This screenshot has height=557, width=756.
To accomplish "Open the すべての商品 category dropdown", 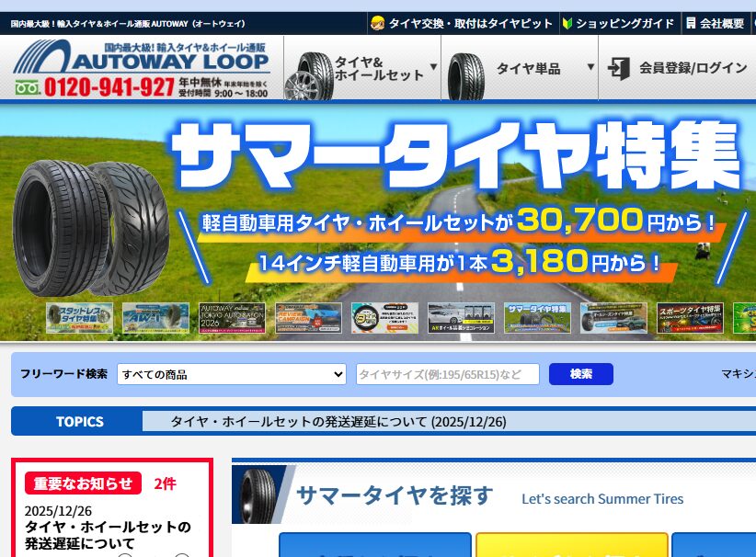I will pyautogui.click(x=231, y=374).
